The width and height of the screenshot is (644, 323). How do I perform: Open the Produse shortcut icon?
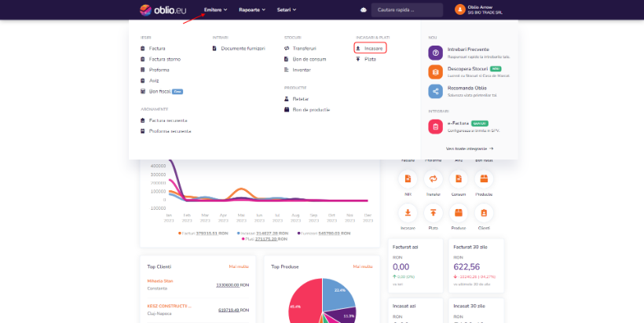(x=459, y=213)
